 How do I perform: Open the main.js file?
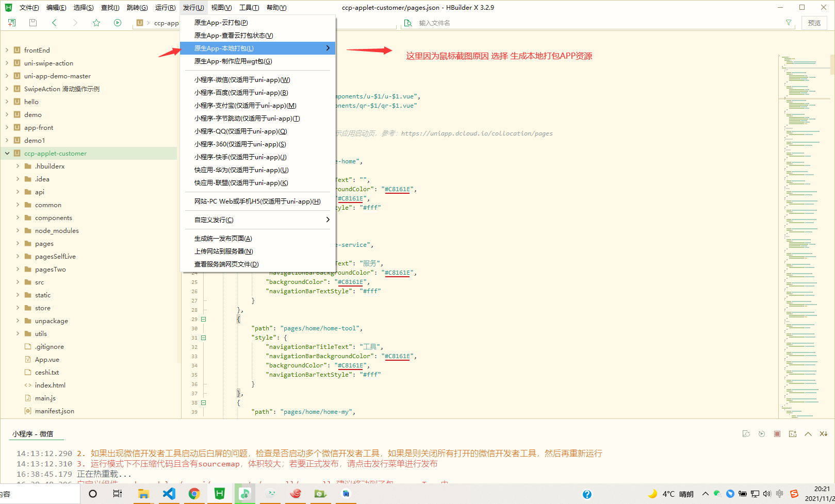[45, 398]
